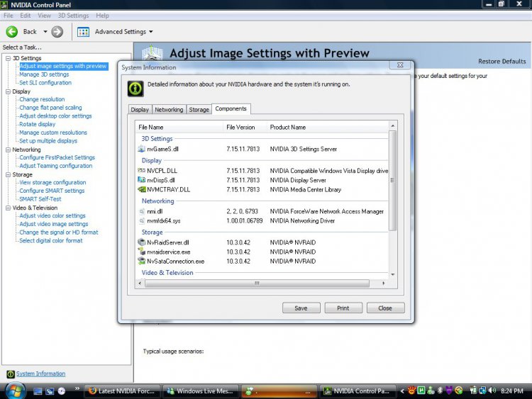Click the horizontal scrollbar thumb in components list
The width and height of the screenshot is (532, 399).
[257, 283]
